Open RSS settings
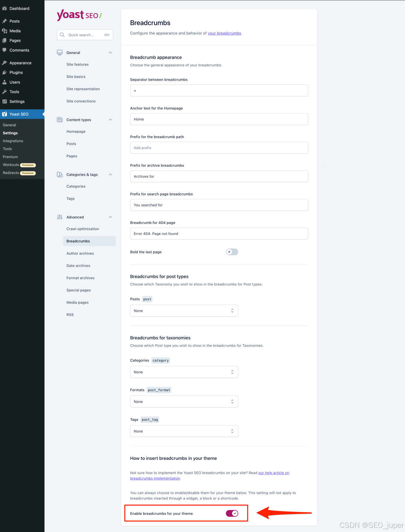This screenshot has height=532, width=405. 70,315
